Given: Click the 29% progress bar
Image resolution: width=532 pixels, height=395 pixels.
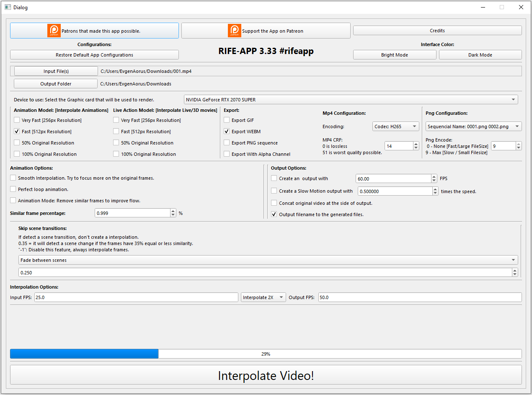Looking at the screenshot, I should pyautogui.click(x=266, y=354).
